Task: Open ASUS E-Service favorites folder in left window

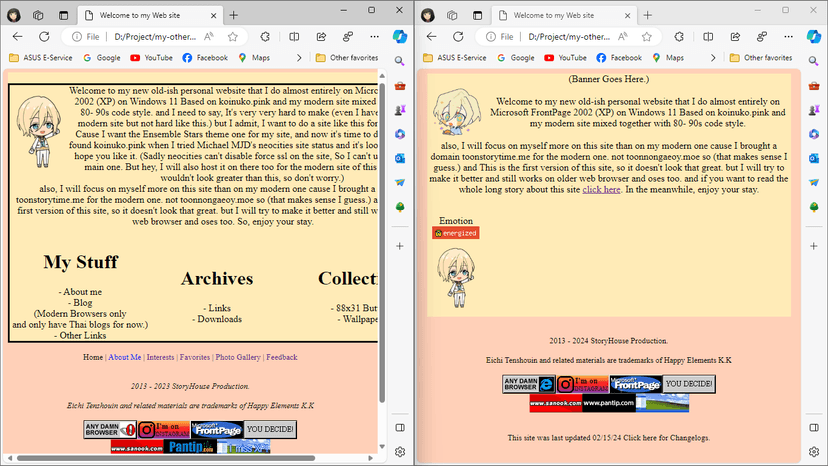Action: pos(43,58)
